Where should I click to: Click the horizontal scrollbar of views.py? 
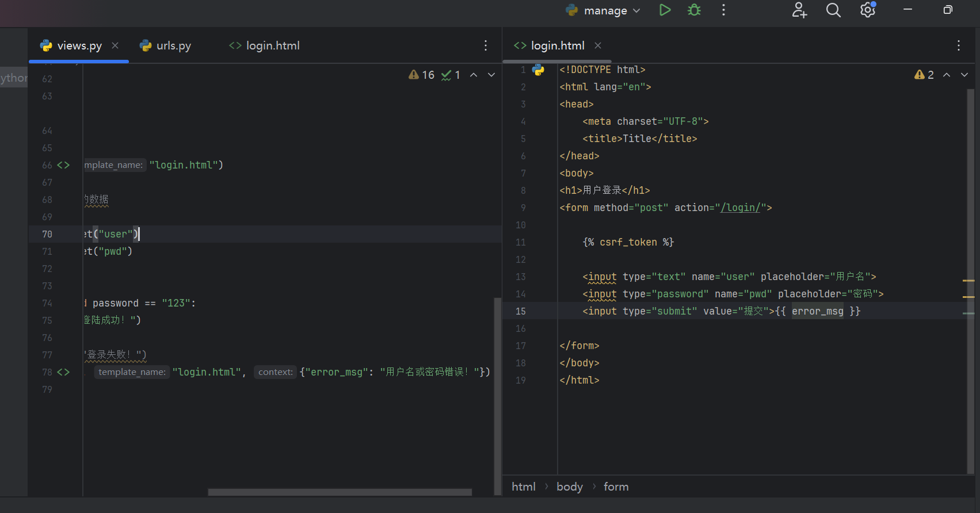pyautogui.click(x=340, y=492)
